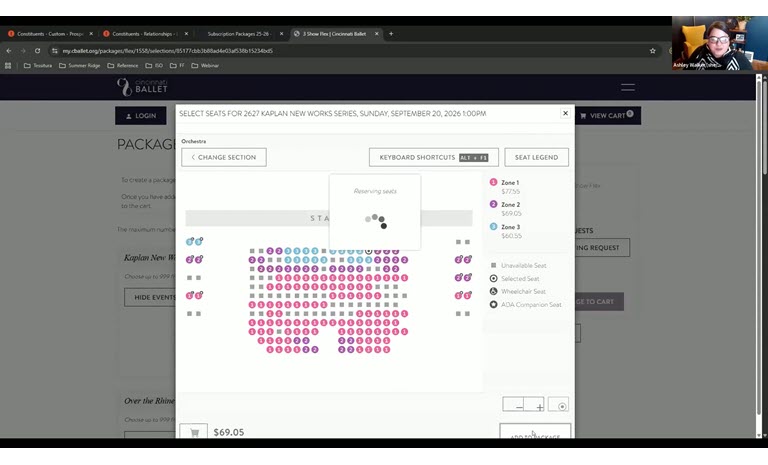
Task: Click the purple Zone 2 legend marker
Action: pos(493,204)
